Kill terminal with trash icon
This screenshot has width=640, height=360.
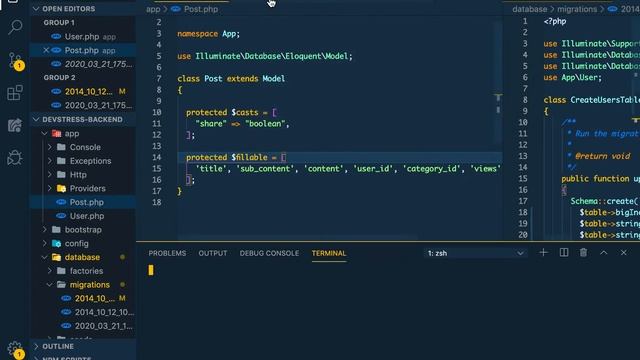point(583,253)
